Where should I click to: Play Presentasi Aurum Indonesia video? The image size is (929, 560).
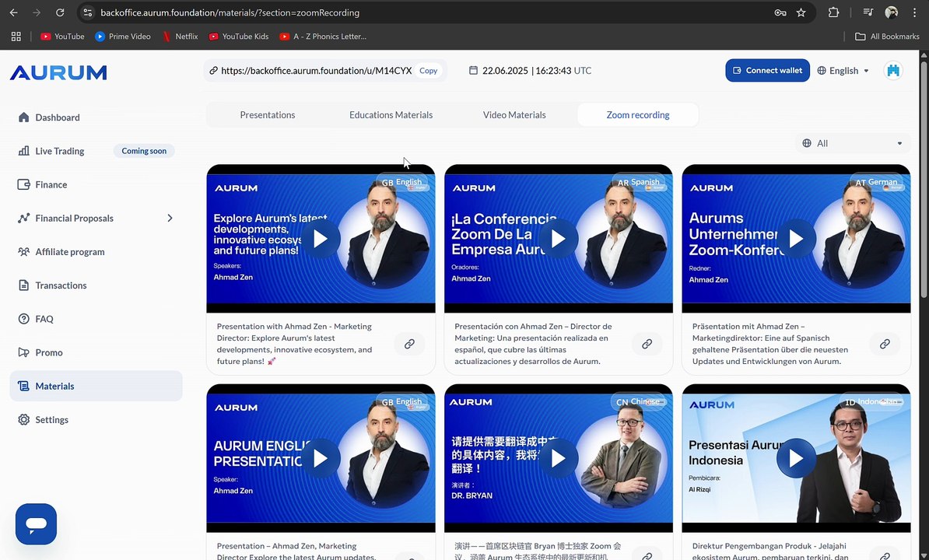796,458
